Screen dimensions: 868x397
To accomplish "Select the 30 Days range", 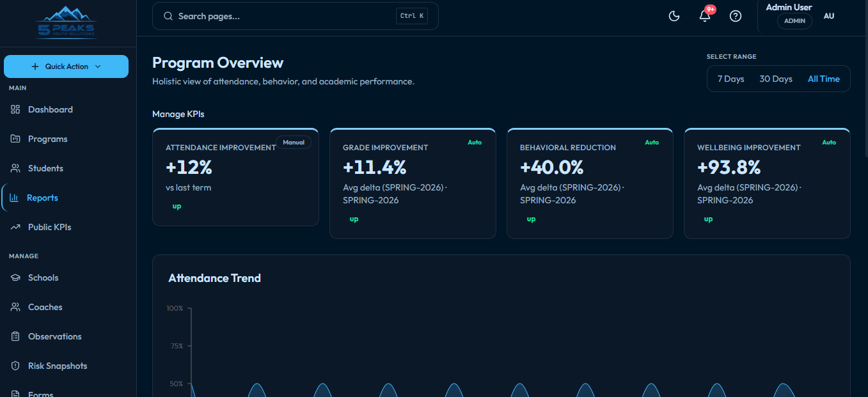I will point(776,79).
